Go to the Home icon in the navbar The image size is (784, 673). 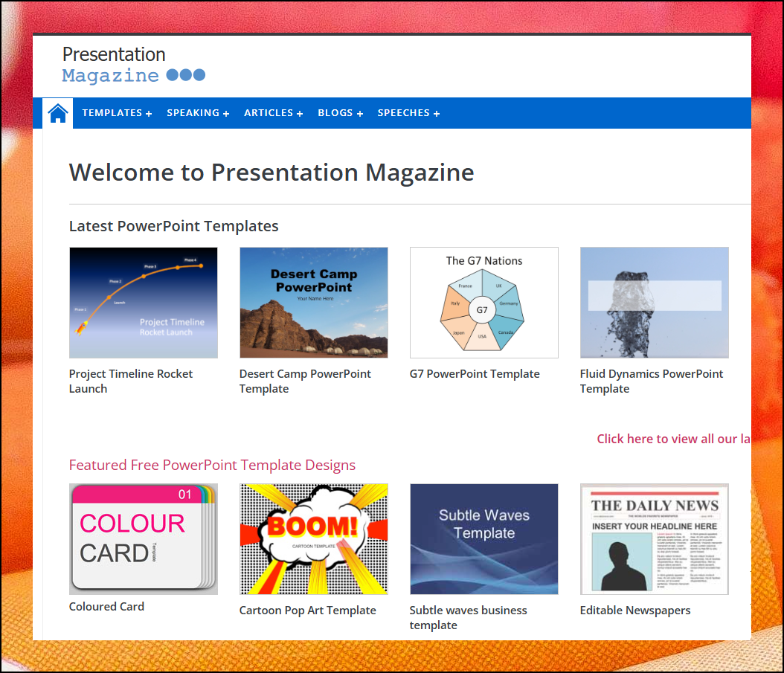click(58, 113)
